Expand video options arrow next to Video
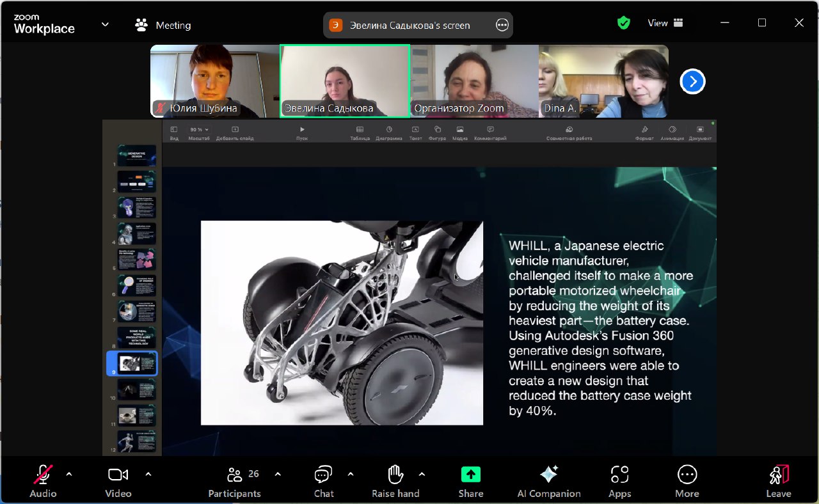This screenshot has width=819, height=504. [148, 474]
